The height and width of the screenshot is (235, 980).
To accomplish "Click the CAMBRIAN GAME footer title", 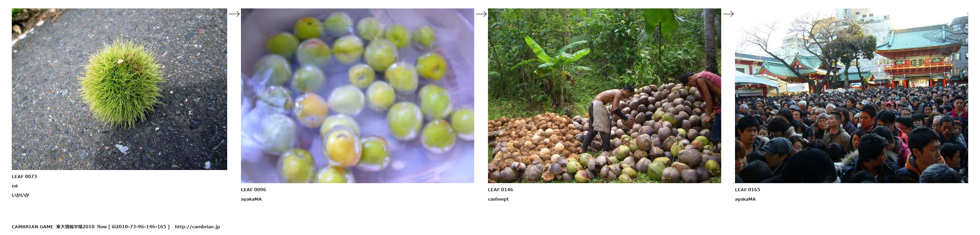I will (x=32, y=227).
